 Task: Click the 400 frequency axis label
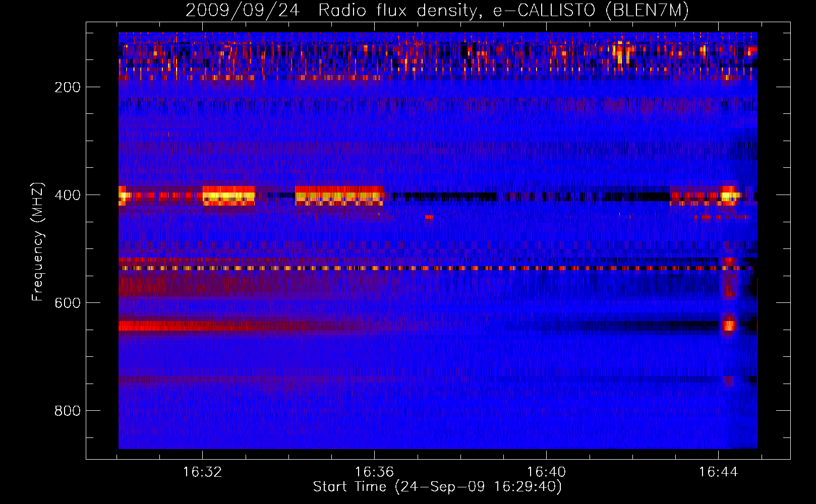click(68, 195)
